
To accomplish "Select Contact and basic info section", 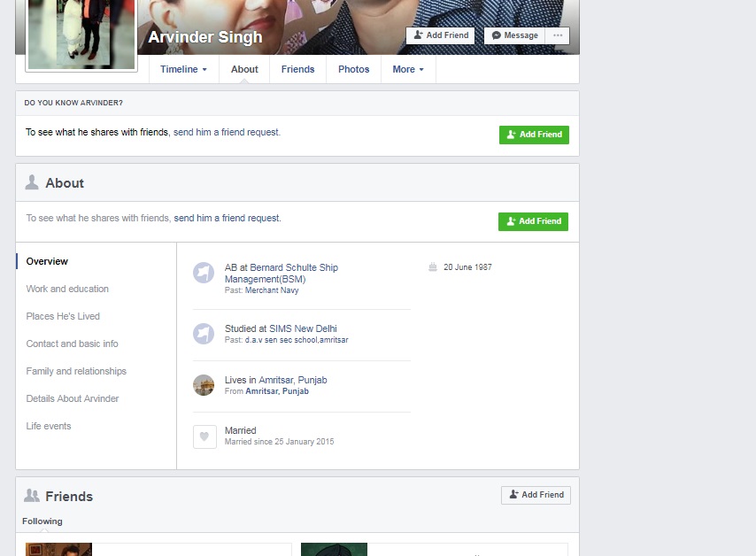I will (x=72, y=344).
